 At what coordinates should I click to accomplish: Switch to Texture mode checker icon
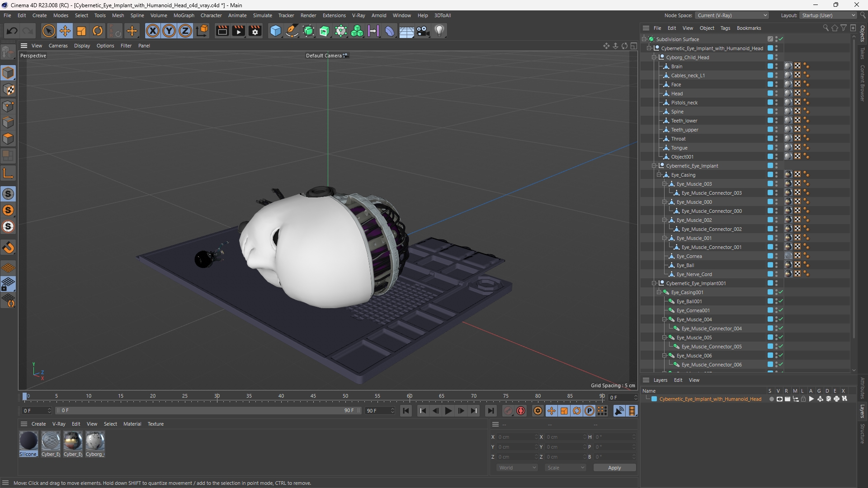click(x=8, y=89)
